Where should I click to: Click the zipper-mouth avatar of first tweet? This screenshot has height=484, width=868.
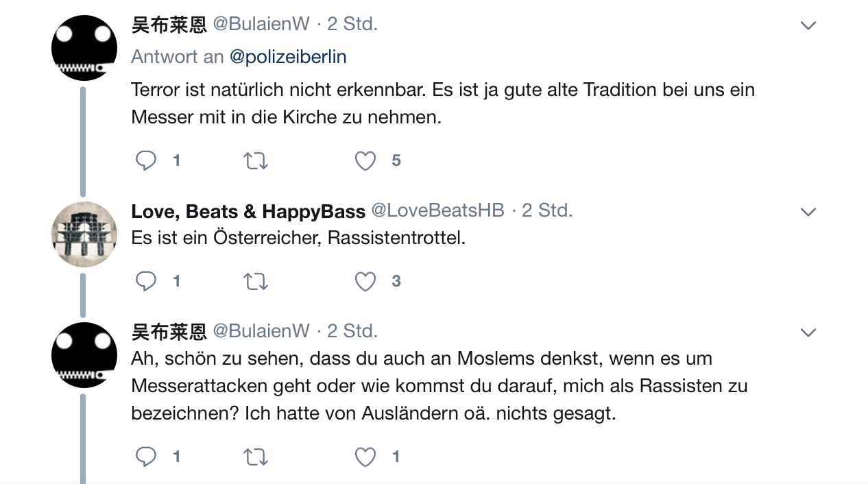(84, 48)
